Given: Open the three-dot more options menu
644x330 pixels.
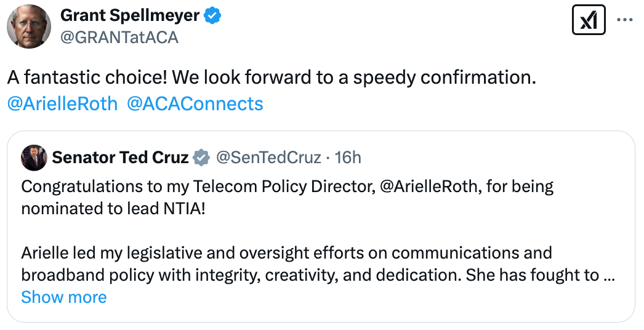Looking at the screenshot, I should point(625,20).
